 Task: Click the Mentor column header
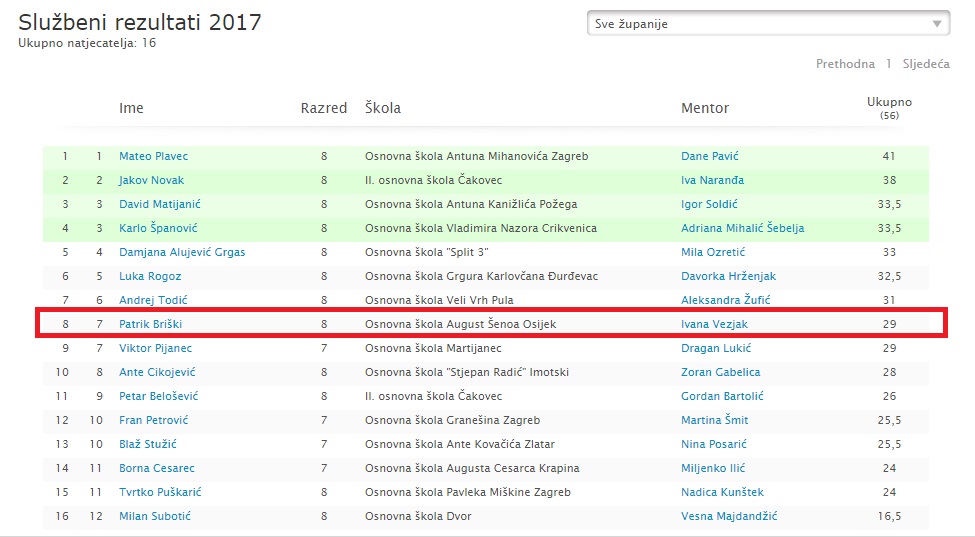click(705, 108)
